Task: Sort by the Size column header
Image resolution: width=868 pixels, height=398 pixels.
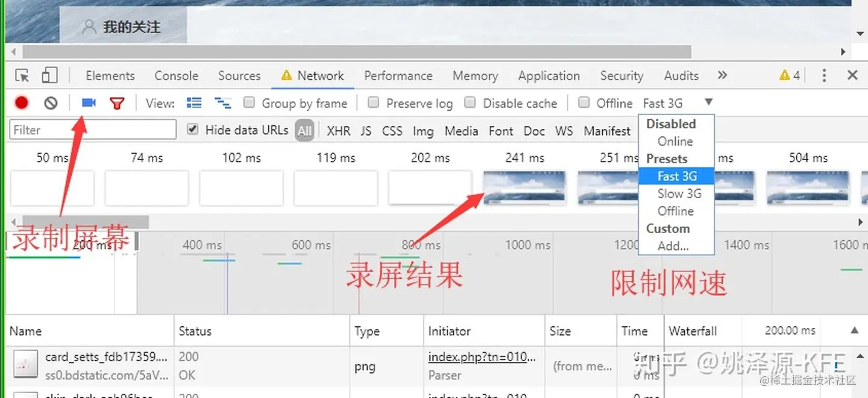Action: point(580,331)
